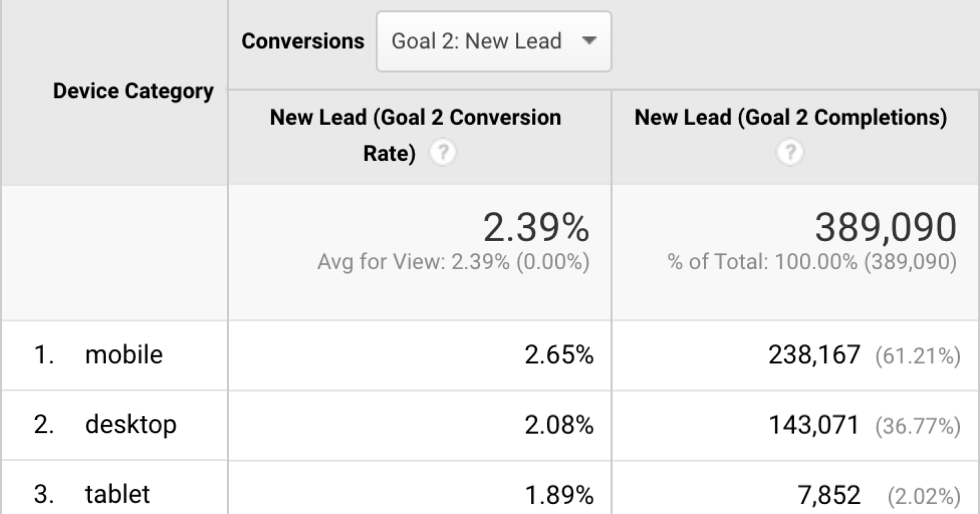Click tablet completions 7,852
Screen dimensions: 980x514
click(x=829, y=495)
